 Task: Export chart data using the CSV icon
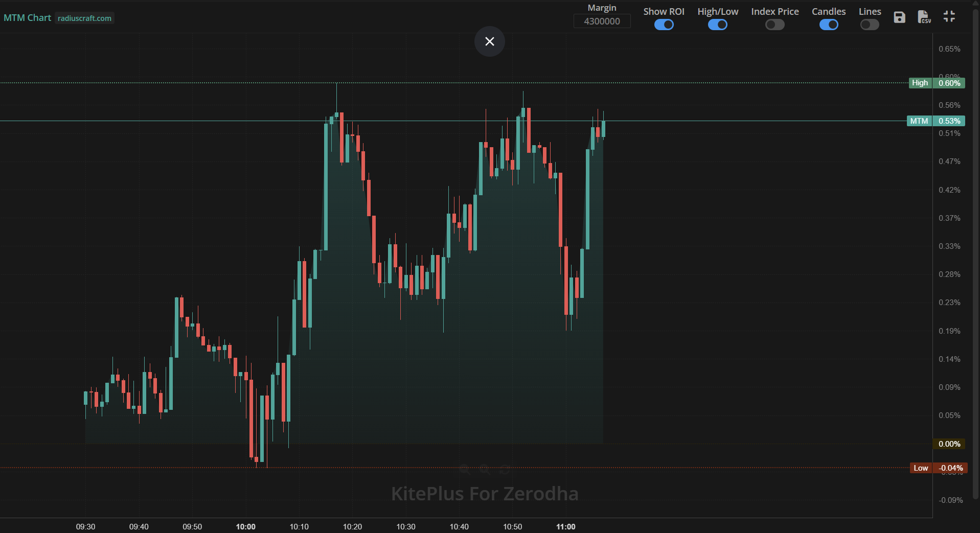tap(924, 17)
